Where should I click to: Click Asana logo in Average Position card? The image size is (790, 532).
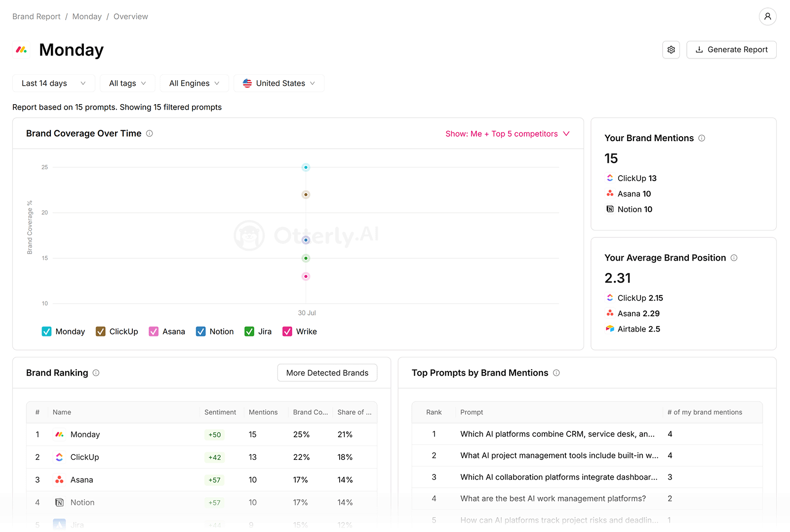610,313
